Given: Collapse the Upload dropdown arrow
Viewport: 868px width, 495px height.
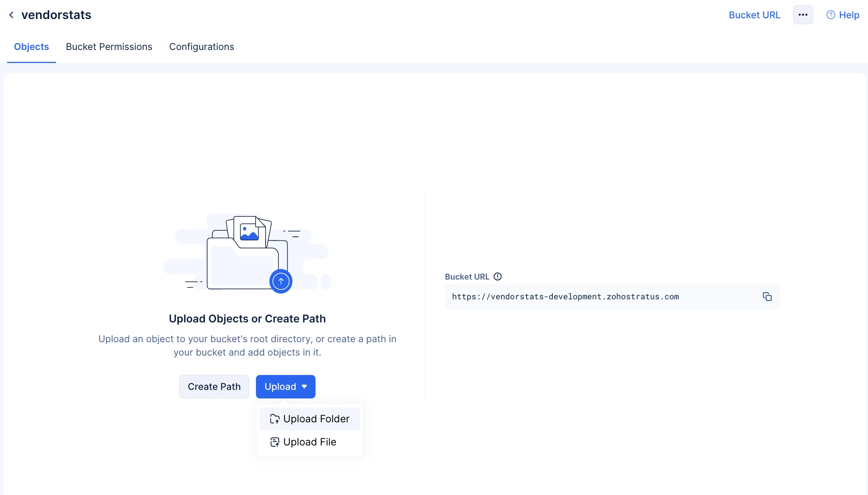Looking at the screenshot, I should click(304, 387).
